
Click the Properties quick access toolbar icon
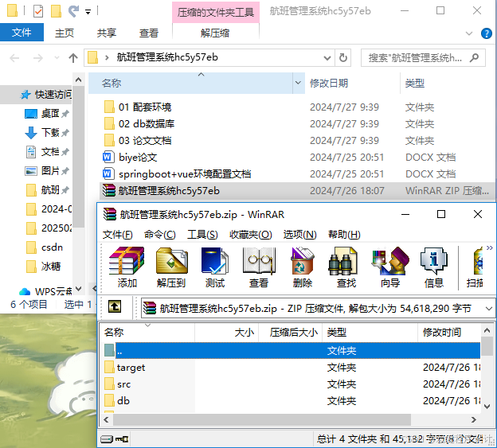[38, 11]
